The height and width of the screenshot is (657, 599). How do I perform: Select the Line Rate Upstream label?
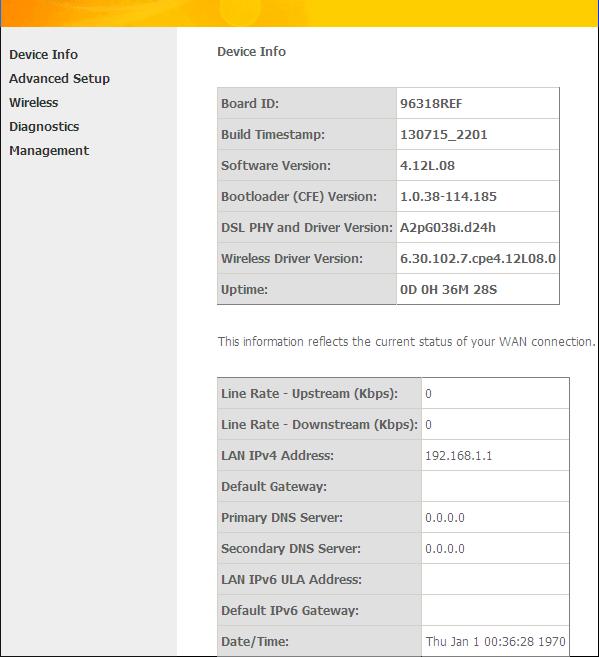pos(310,393)
